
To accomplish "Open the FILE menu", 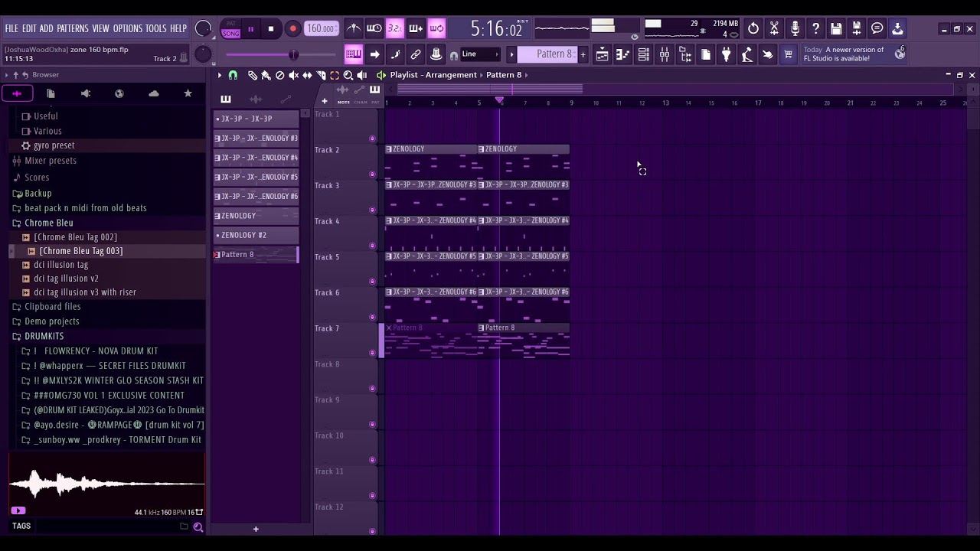I will point(11,28).
